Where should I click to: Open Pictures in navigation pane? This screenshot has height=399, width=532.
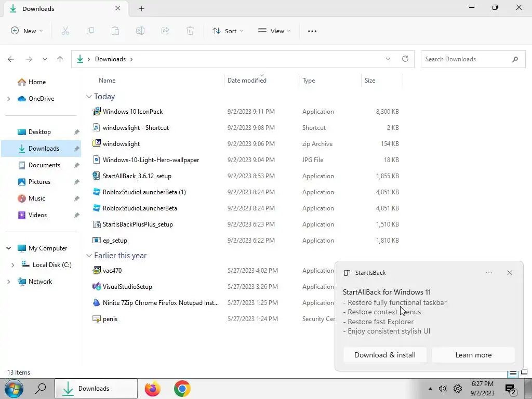(x=41, y=181)
